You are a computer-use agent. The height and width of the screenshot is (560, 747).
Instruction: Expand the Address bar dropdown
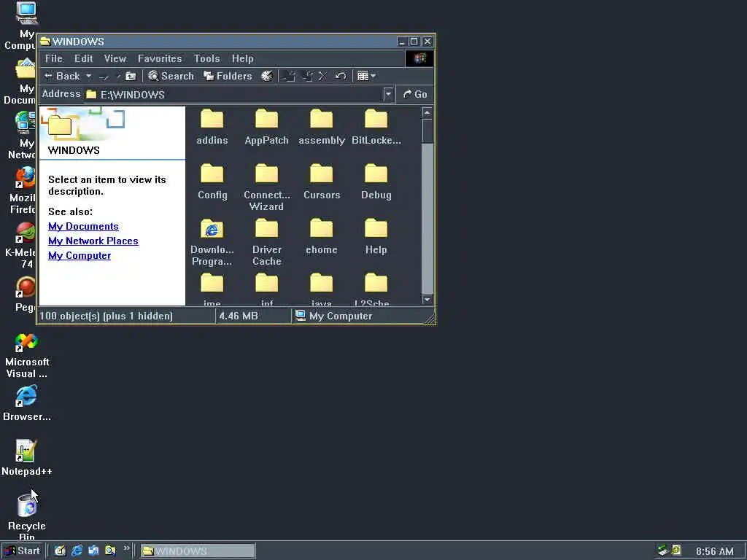(x=388, y=94)
